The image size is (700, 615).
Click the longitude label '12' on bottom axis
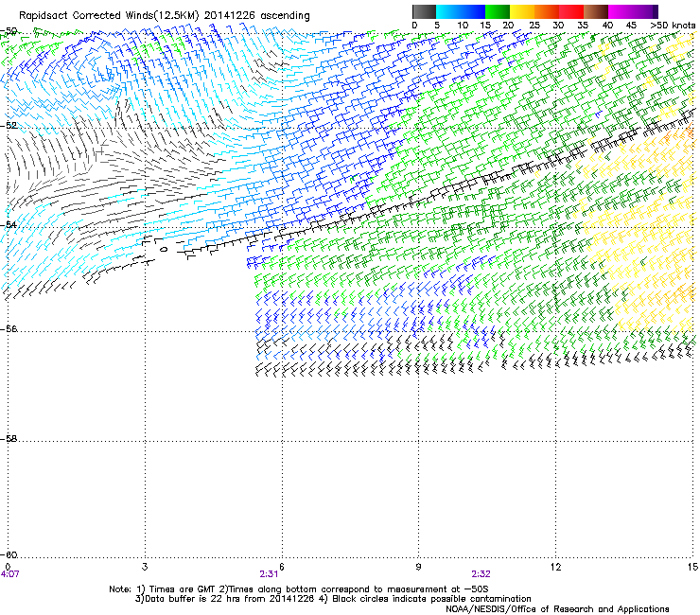(555, 567)
